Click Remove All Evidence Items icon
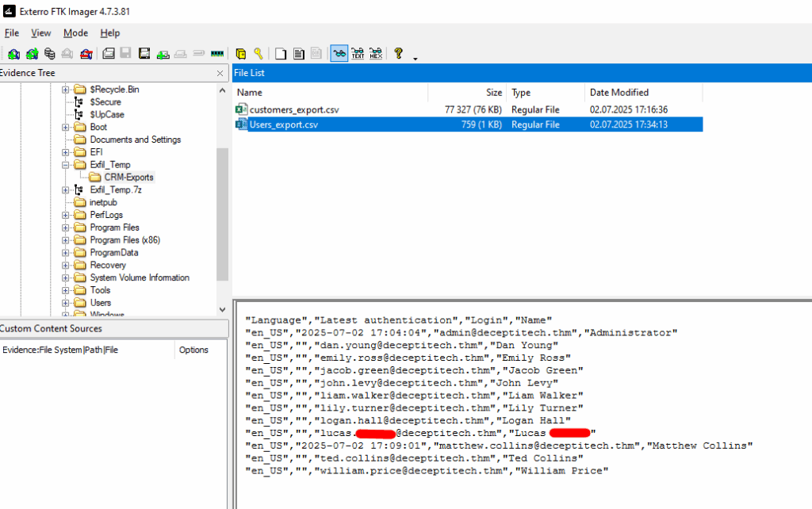Screen dimensions: 812x509 click(x=86, y=53)
